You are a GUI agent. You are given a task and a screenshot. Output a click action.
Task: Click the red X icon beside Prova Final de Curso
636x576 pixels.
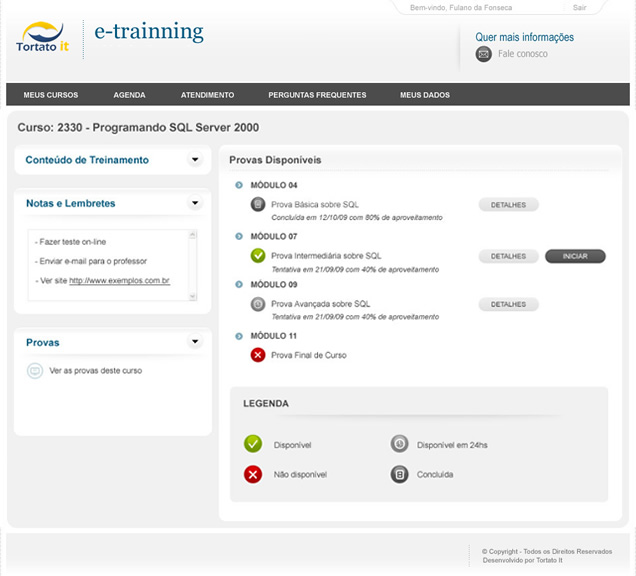click(x=258, y=355)
